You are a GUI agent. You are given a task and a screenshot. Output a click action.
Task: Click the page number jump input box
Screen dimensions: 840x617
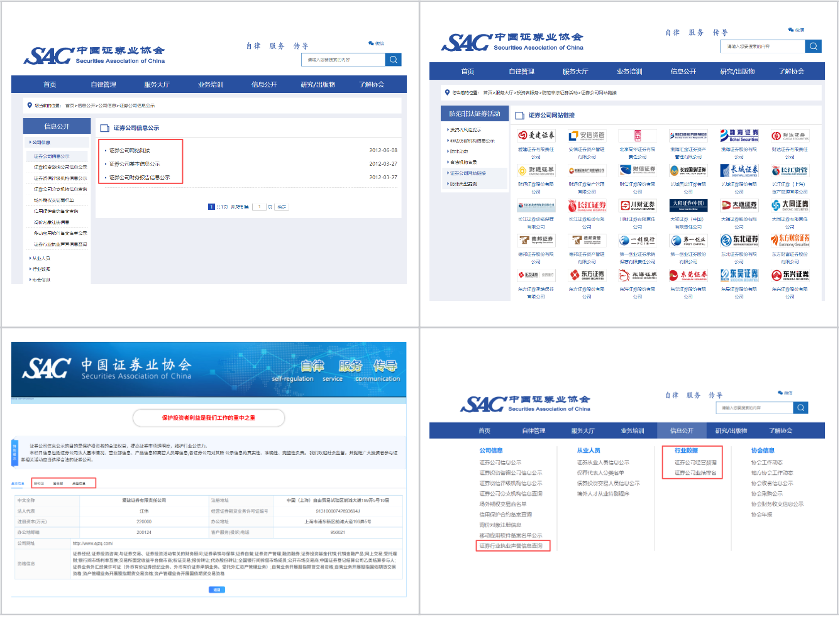[x=259, y=206]
